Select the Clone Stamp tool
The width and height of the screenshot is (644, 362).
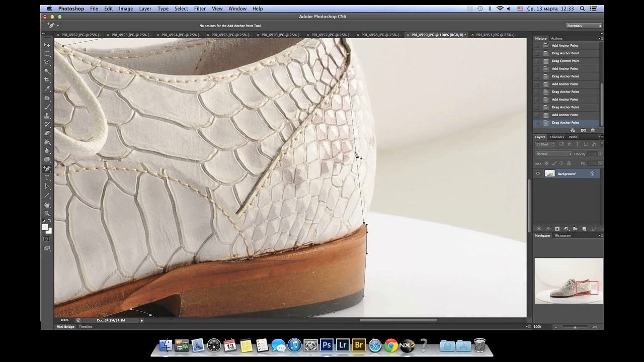pos(47,116)
